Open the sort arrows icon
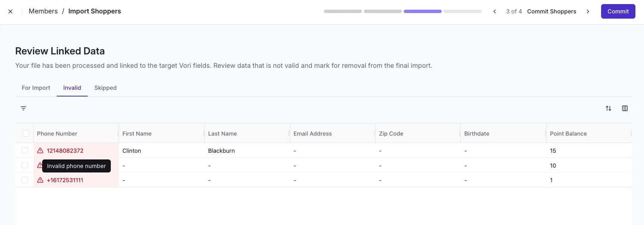 pos(609,108)
